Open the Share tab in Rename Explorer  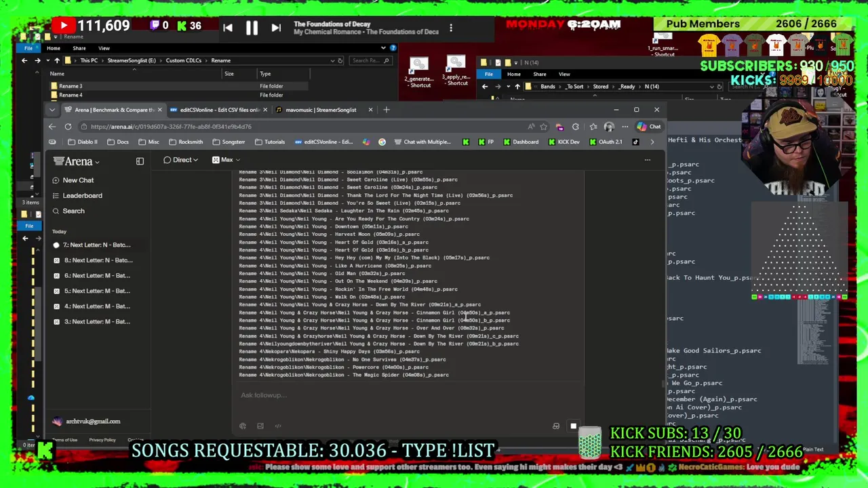click(79, 48)
